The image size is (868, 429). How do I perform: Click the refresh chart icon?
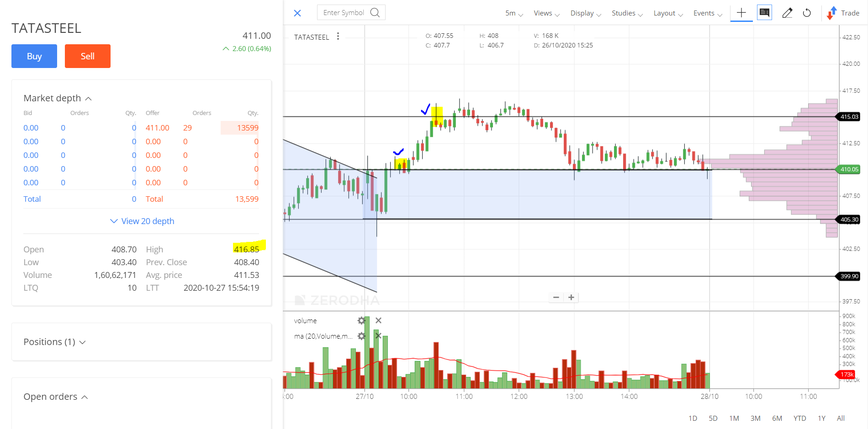(807, 13)
